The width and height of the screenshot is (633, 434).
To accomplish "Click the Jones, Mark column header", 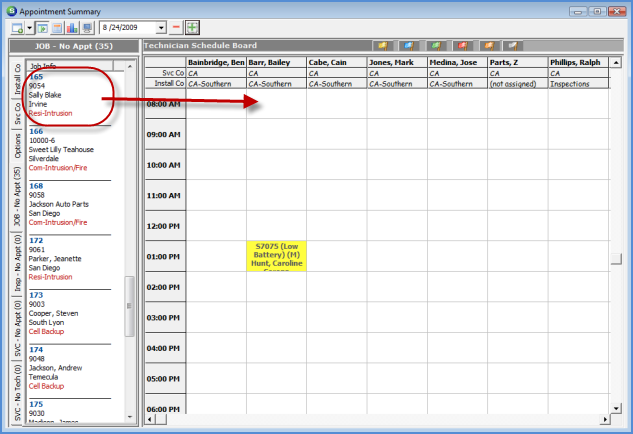I will [397, 62].
